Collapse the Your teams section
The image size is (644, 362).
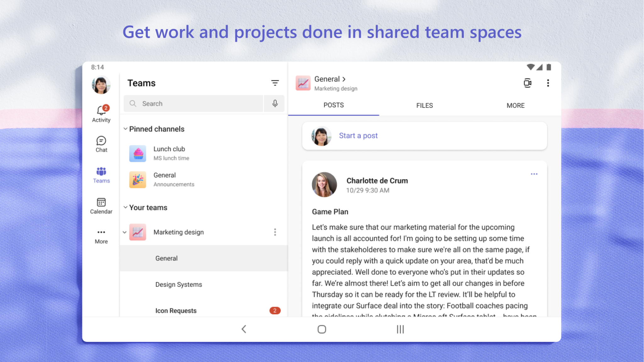(x=125, y=207)
